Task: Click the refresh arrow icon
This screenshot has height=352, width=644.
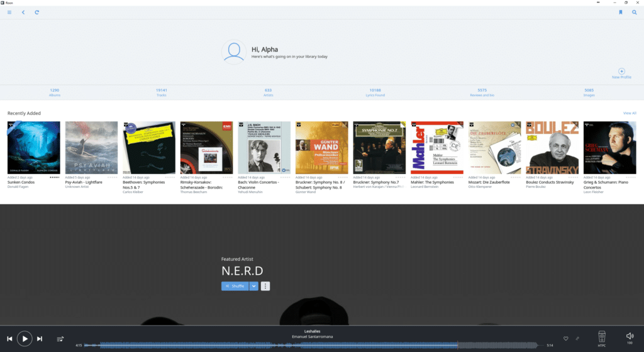Action: coord(36,13)
